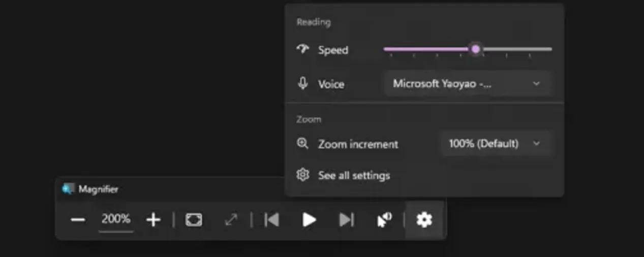Zoom in with the plus button
Viewport: 644px width, 257px height.
(153, 220)
